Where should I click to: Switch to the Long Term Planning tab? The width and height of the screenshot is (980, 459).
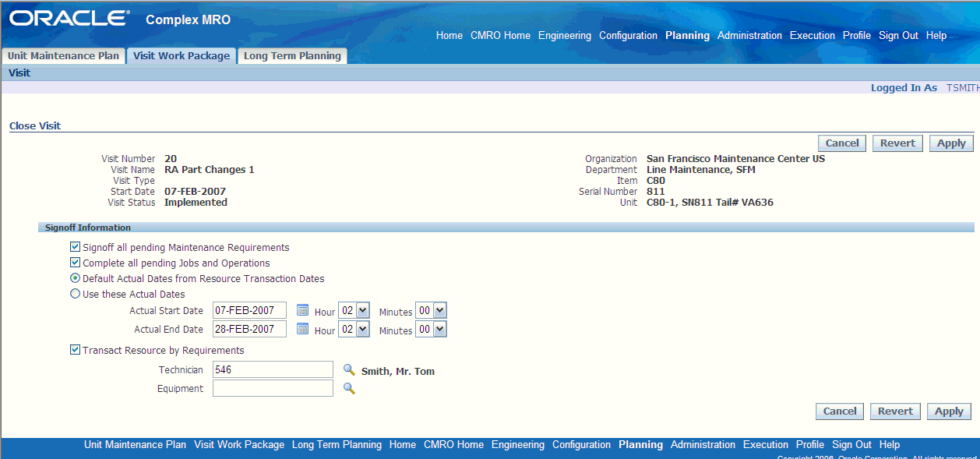click(x=292, y=56)
